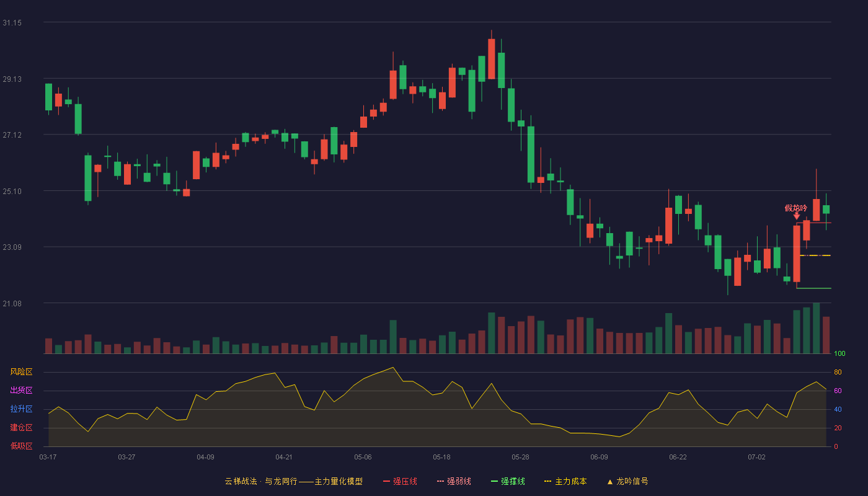This screenshot has height=496, width=868.
Task: Toggle the 龙吟信号 legend entry
Action: point(627,481)
